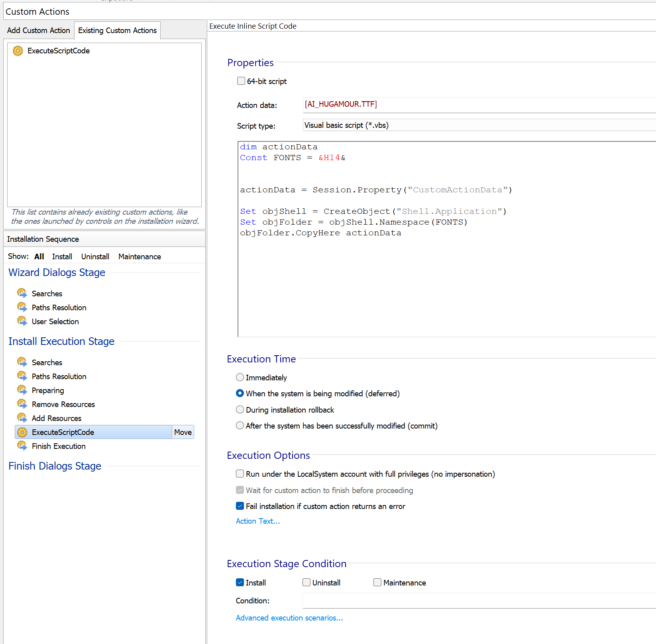The image size is (656, 644).
Task: Tick the Uninstall execution stage checkbox
Action: [x=306, y=583]
